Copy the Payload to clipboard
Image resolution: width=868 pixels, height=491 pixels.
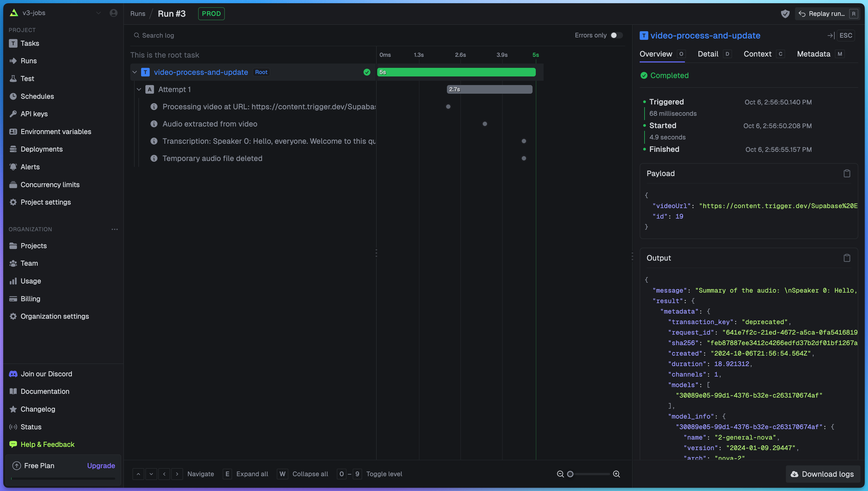tap(846, 173)
